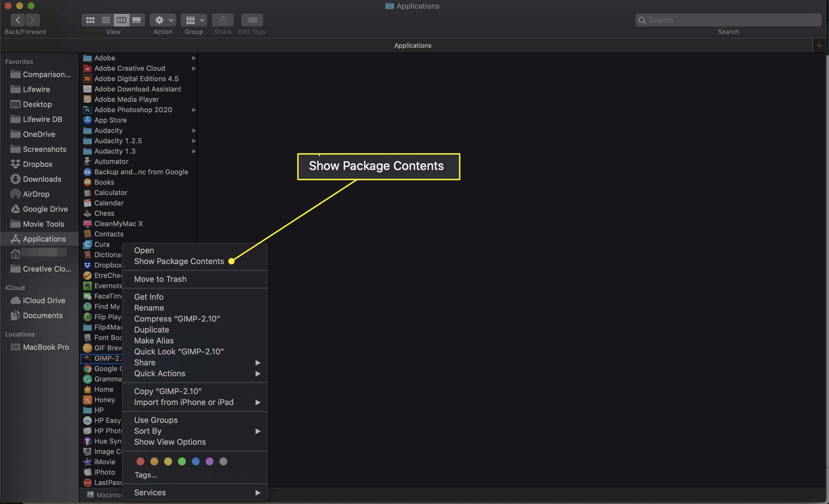Select the Applications tab
This screenshot has height=504, width=829.
pyautogui.click(x=412, y=45)
